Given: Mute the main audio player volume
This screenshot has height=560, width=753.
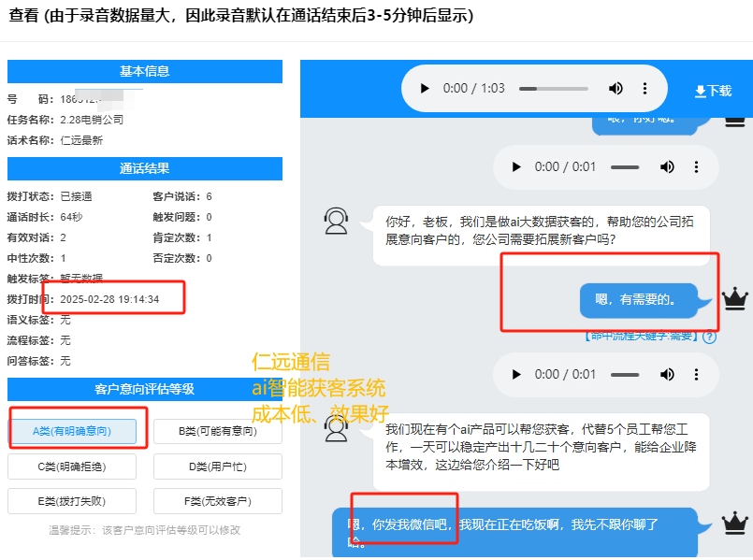Looking at the screenshot, I should [615, 87].
